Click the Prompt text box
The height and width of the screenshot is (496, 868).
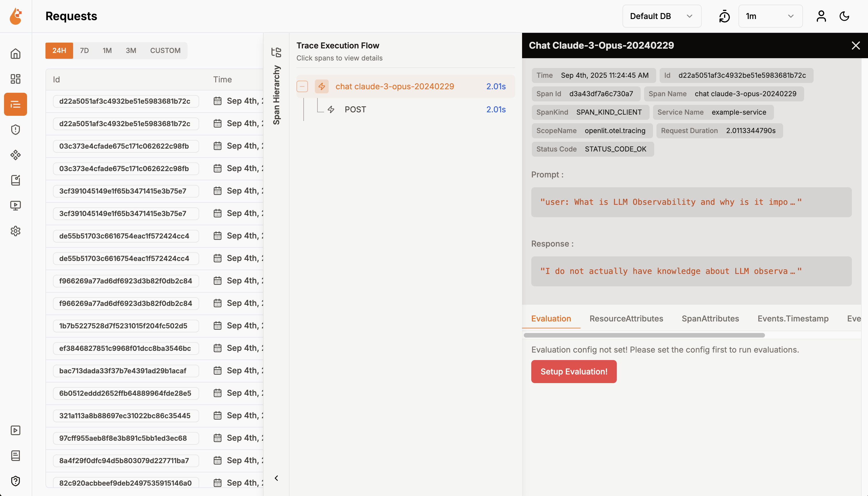point(691,202)
